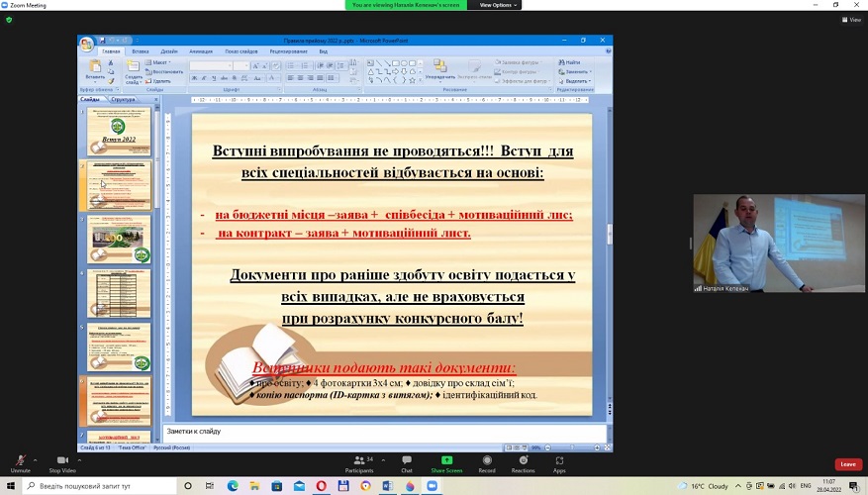Open the Apps icon in Zoom toolbar
This screenshot has height=495, width=868.
(559, 460)
